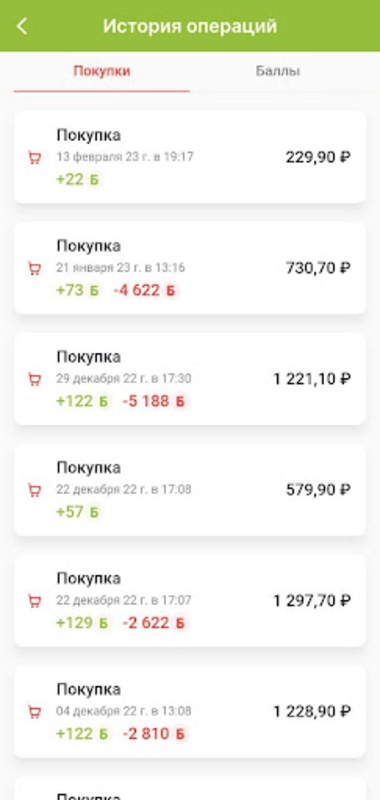Tap the История операций header title

click(x=190, y=26)
